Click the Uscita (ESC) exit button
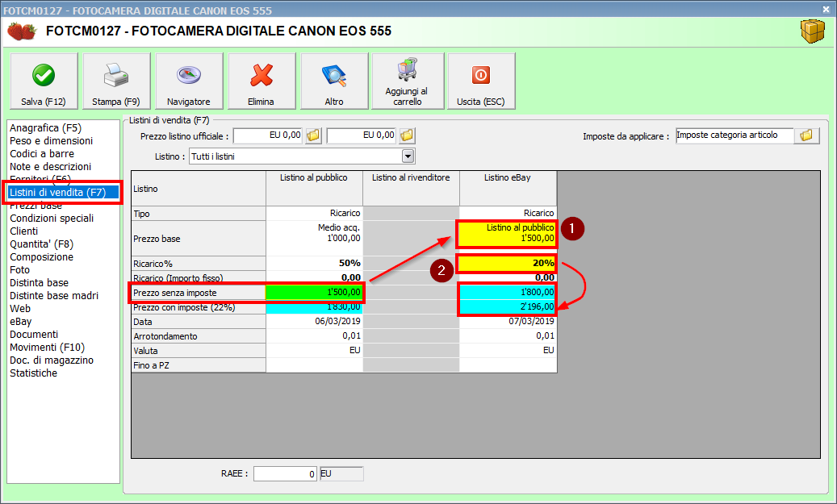The image size is (837, 504). pyautogui.click(x=481, y=81)
